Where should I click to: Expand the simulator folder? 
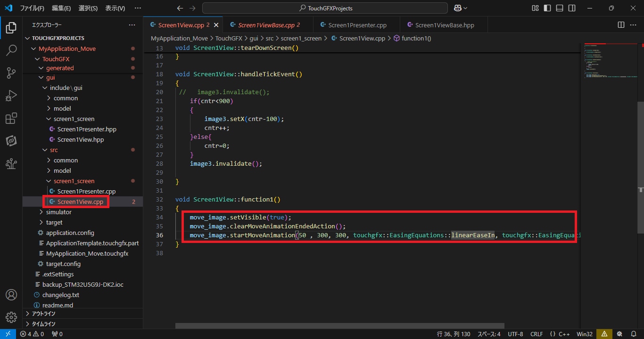pyautogui.click(x=58, y=212)
